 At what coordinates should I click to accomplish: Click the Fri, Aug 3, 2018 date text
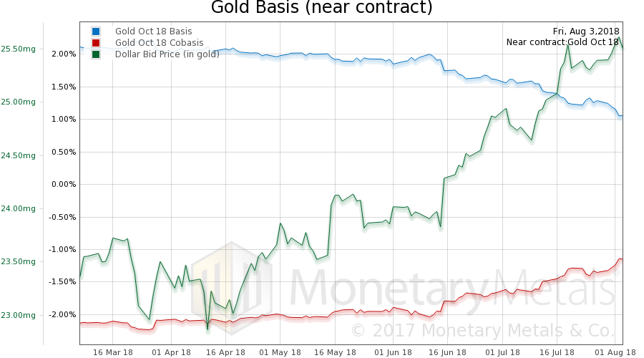[586, 32]
